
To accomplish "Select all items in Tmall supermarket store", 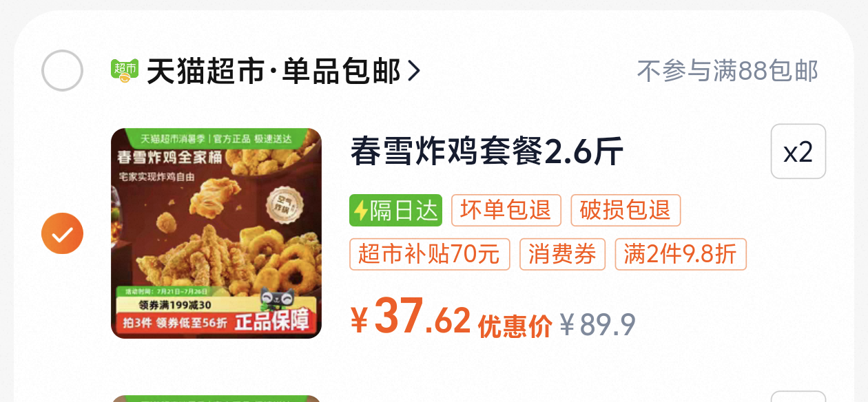I will click(x=63, y=70).
